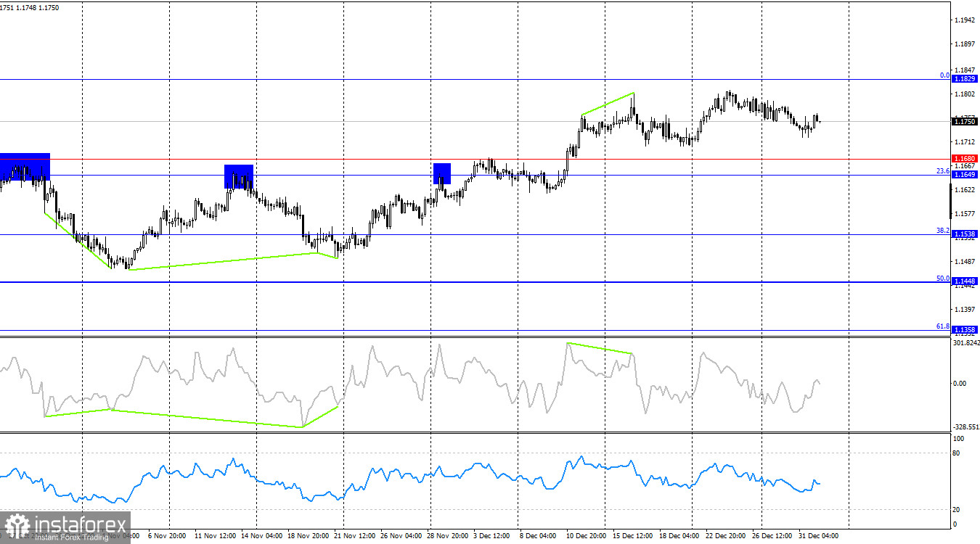980x544 pixels.
Task: Click the 20 level on the bottom indicator scale
Action: point(957,510)
